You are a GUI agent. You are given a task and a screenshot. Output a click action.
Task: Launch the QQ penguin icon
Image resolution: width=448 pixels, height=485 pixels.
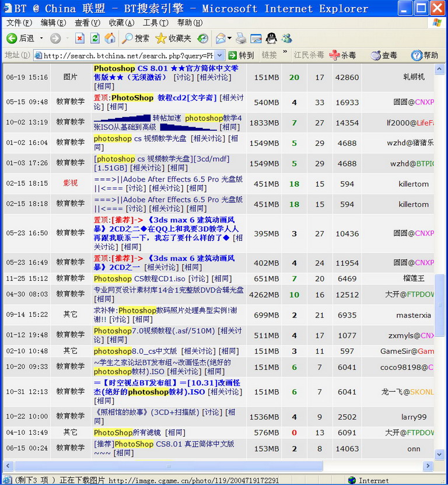(x=271, y=39)
